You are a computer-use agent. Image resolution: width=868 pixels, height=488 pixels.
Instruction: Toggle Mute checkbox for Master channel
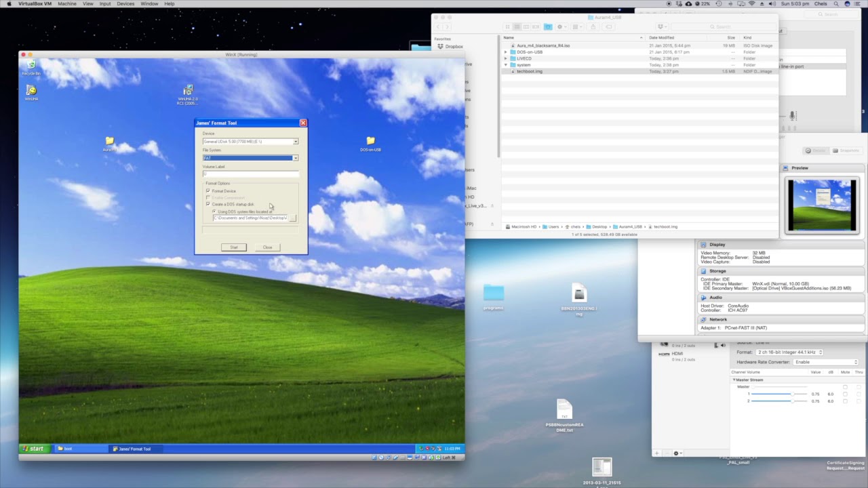coord(845,386)
